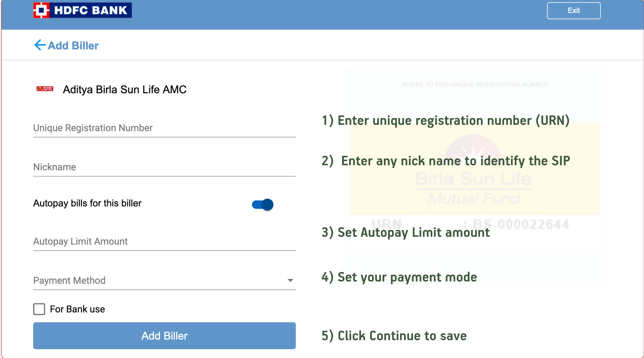
Task: Go back using the left arrow icon
Action: coord(40,45)
